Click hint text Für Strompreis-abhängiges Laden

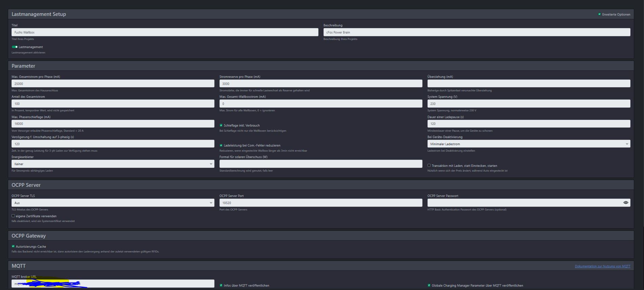32,171
